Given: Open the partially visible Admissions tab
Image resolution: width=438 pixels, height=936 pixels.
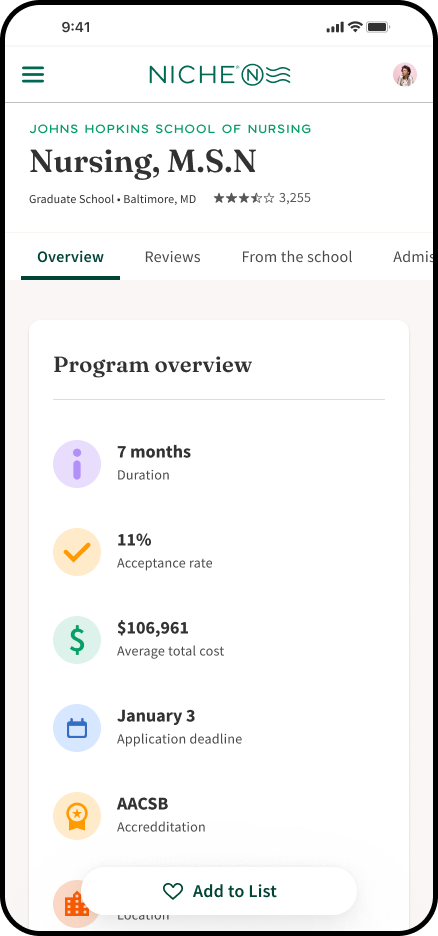Looking at the screenshot, I should (x=412, y=257).
